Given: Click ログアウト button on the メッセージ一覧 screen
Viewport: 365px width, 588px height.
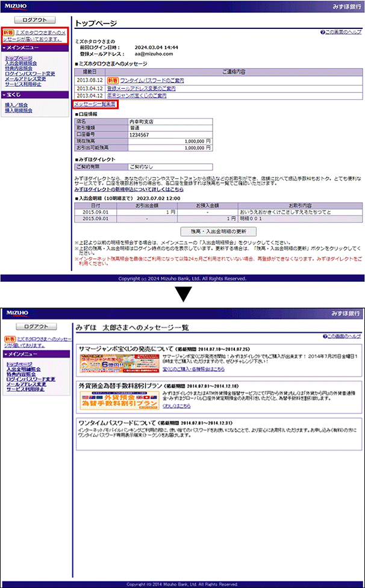Looking at the screenshot, I should tap(36, 326).
